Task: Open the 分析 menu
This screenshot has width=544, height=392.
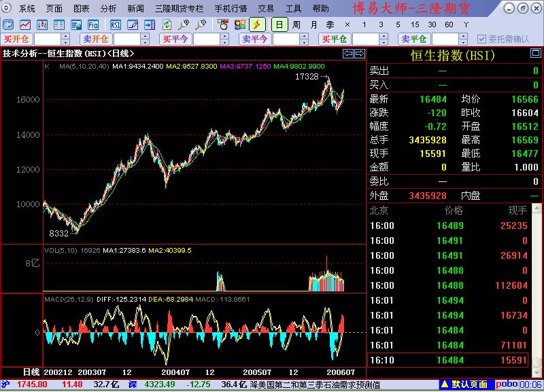Action: point(108,9)
